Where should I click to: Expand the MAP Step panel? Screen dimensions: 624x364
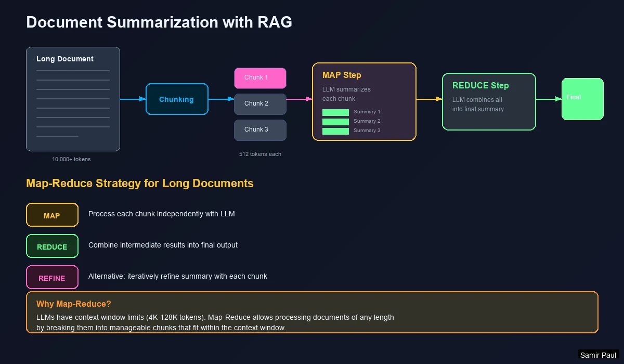point(364,101)
